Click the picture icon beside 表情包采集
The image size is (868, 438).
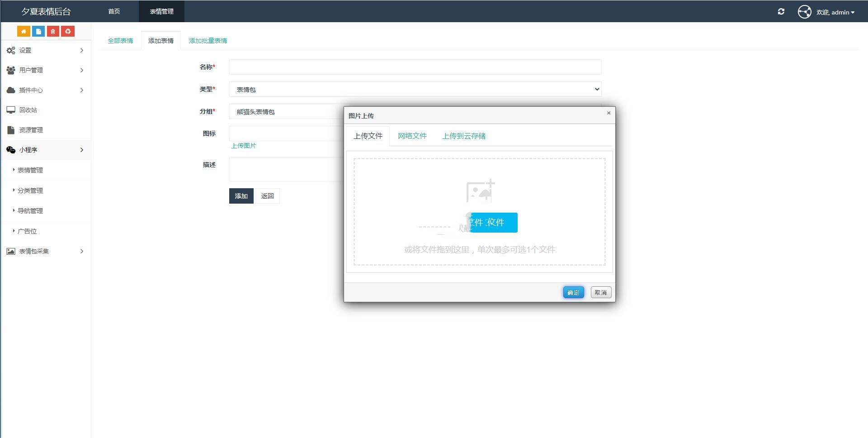[11, 251]
